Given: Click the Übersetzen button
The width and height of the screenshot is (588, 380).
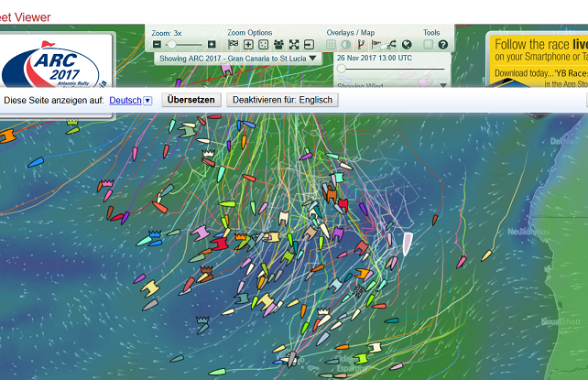Looking at the screenshot, I should (x=191, y=100).
